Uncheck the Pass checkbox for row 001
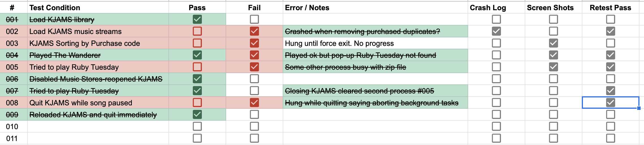The height and width of the screenshot is (145, 644). tap(197, 19)
